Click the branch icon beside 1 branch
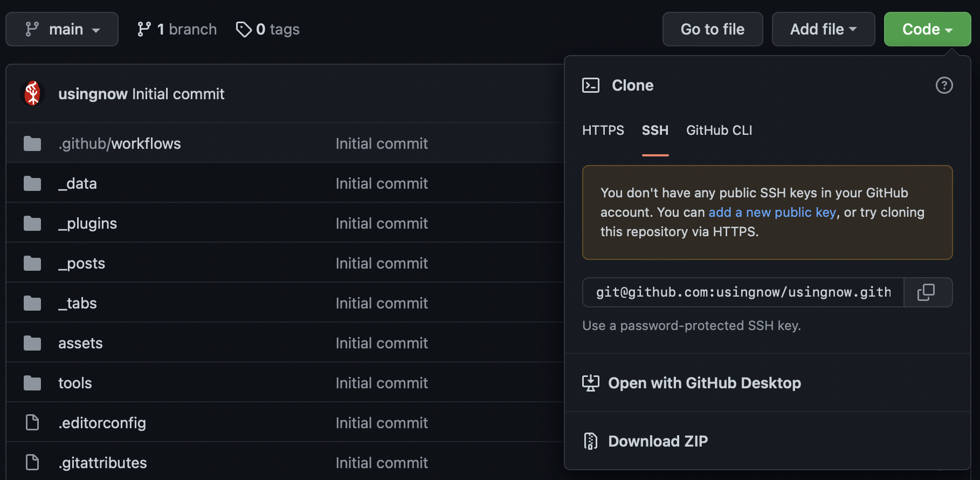980x480 pixels. pos(144,29)
